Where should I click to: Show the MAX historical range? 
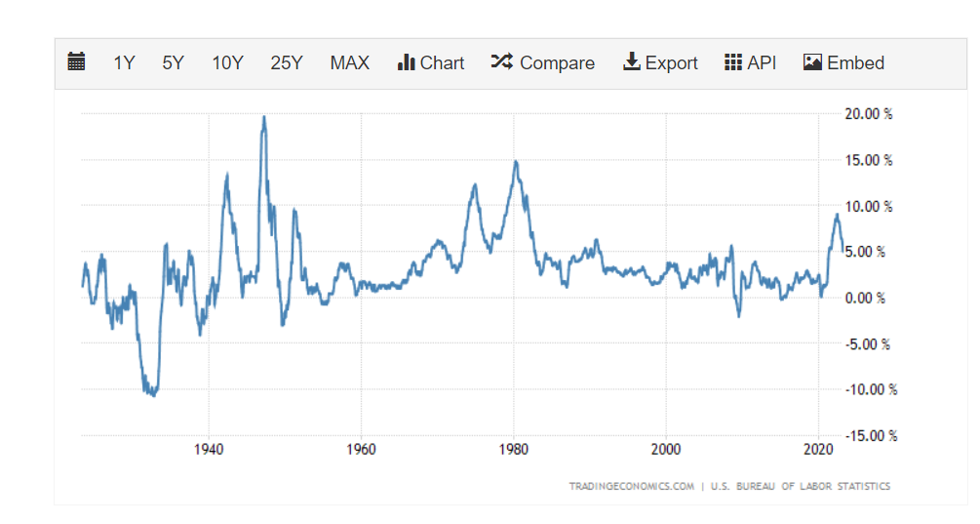pos(350,63)
